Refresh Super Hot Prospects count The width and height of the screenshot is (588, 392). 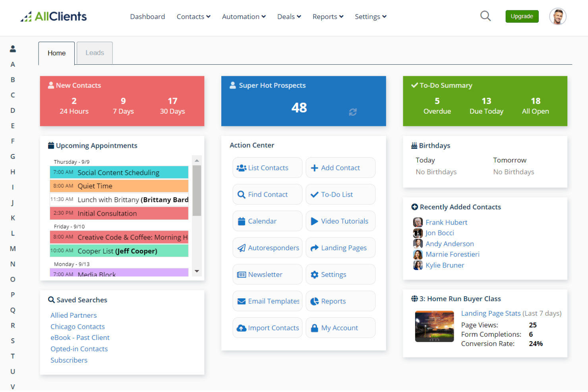click(353, 112)
